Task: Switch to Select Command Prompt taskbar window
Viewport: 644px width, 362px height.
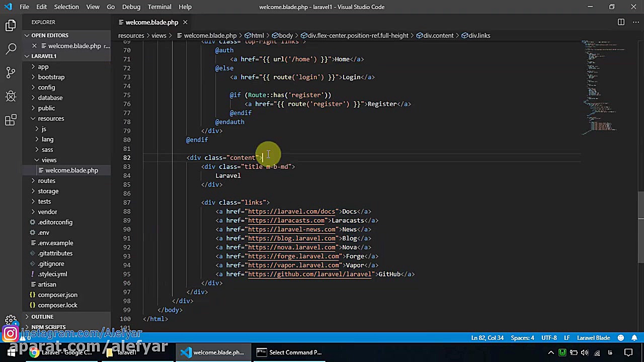Action: [289, 352]
